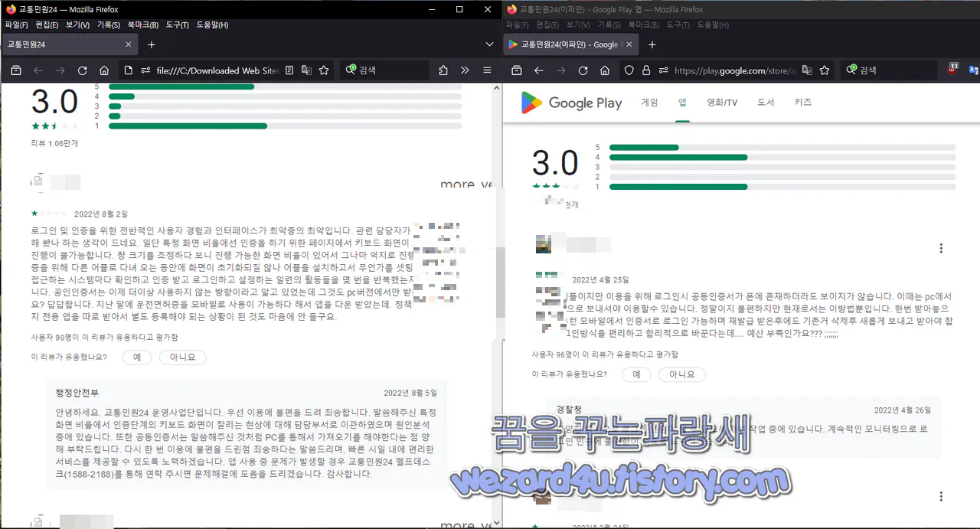This screenshot has width=980, height=529.
Task: Open 도구(T) menu in right window
Action: coord(678,25)
